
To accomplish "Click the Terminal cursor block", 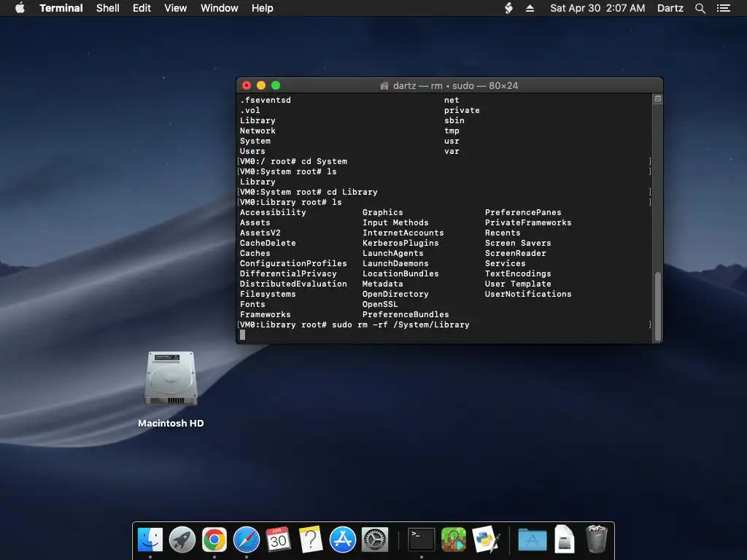I will click(x=242, y=335).
